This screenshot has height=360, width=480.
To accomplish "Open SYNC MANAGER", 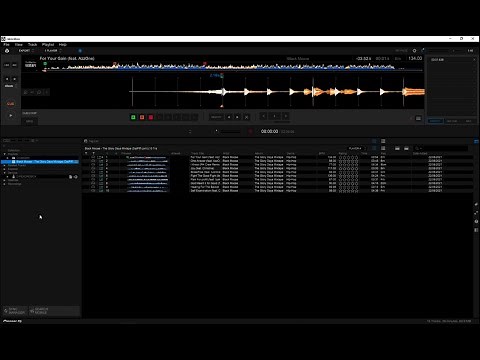I will [x=15, y=311].
